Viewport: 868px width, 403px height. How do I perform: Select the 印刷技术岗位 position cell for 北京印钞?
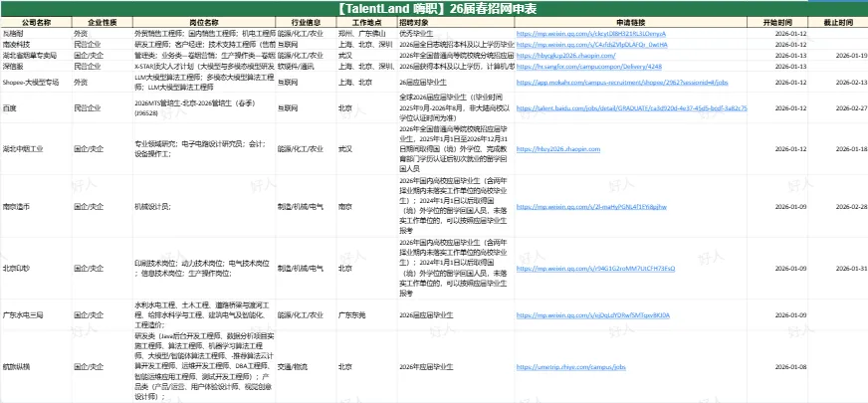(204, 269)
